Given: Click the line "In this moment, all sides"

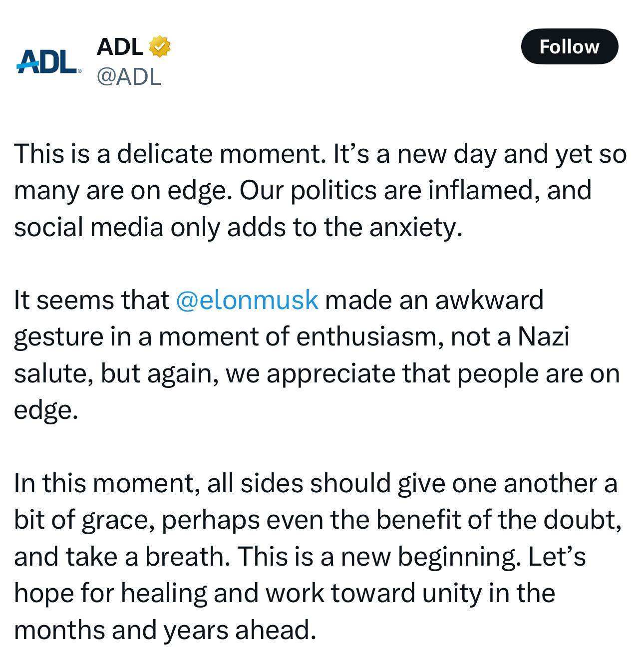Looking at the screenshot, I should 200,483.
